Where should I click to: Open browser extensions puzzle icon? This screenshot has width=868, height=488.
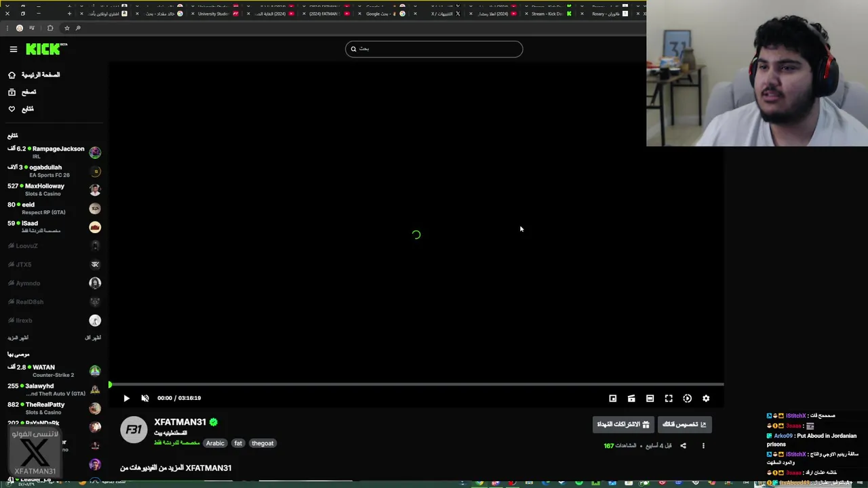[50, 28]
